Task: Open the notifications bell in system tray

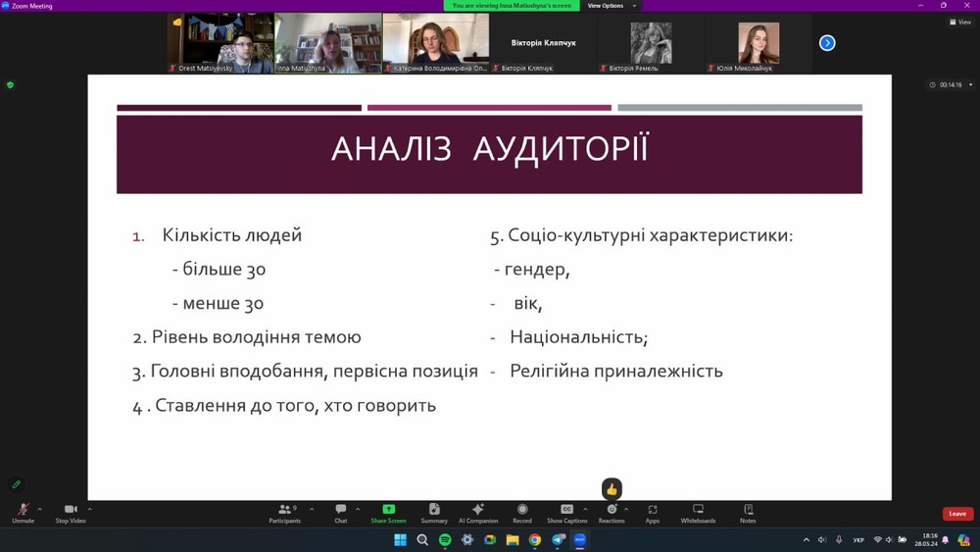Action: point(946,539)
